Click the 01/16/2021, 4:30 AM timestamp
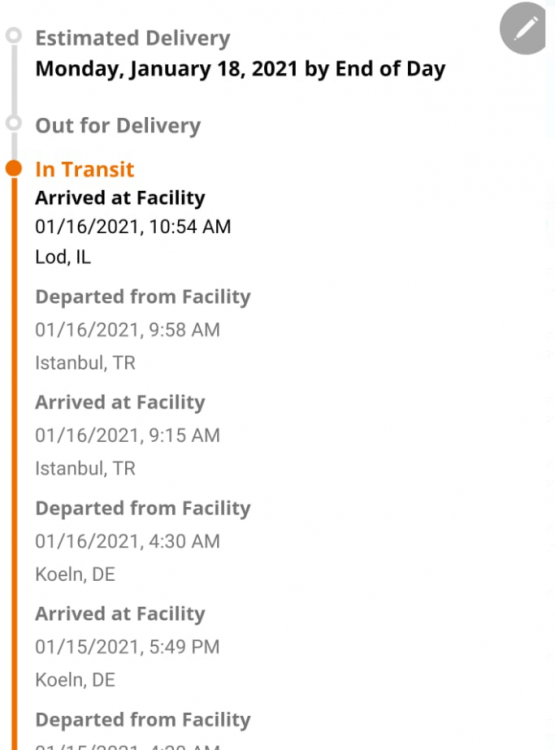555x750 pixels. click(127, 541)
